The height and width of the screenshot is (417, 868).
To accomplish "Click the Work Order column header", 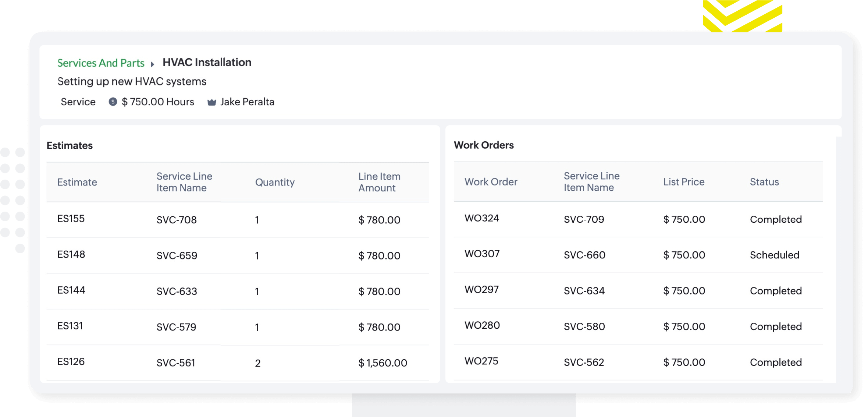I will [491, 182].
